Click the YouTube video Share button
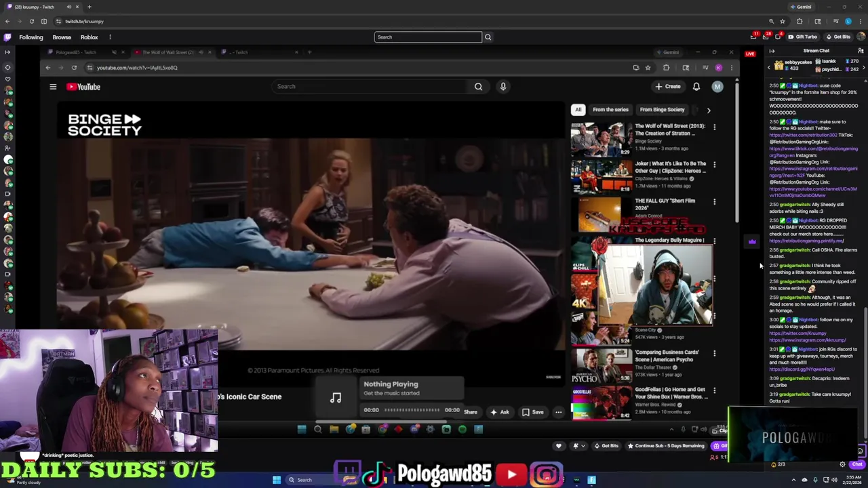This screenshot has width=868, height=488. [470, 412]
